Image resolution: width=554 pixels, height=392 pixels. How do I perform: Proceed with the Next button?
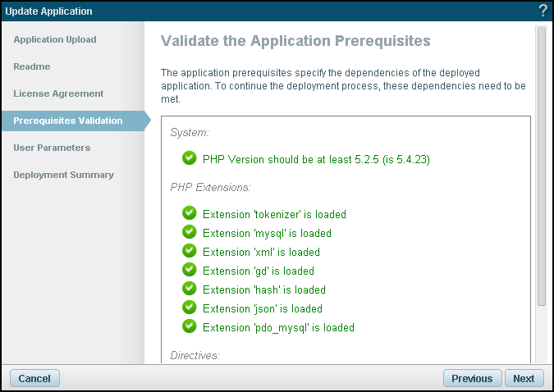(524, 378)
